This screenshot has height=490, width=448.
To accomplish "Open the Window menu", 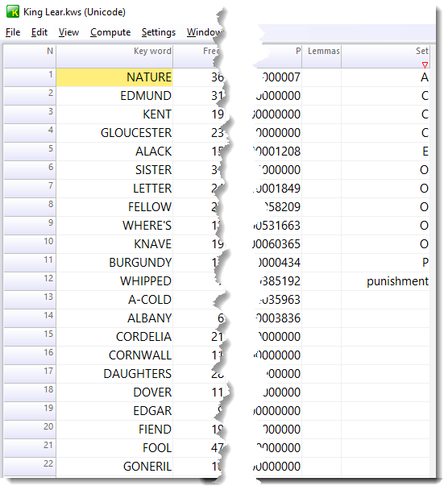I will point(205,32).
